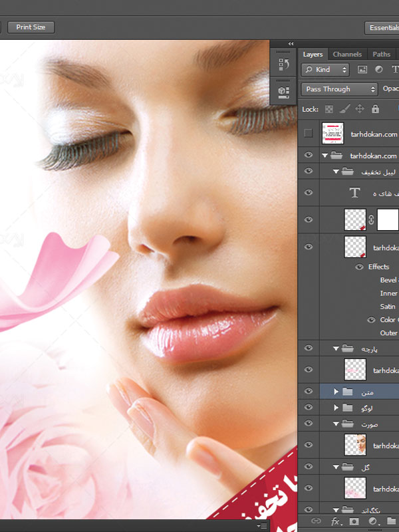The image size is (399, 532).
Task: Hide the گل group
Action: point(308,467)
